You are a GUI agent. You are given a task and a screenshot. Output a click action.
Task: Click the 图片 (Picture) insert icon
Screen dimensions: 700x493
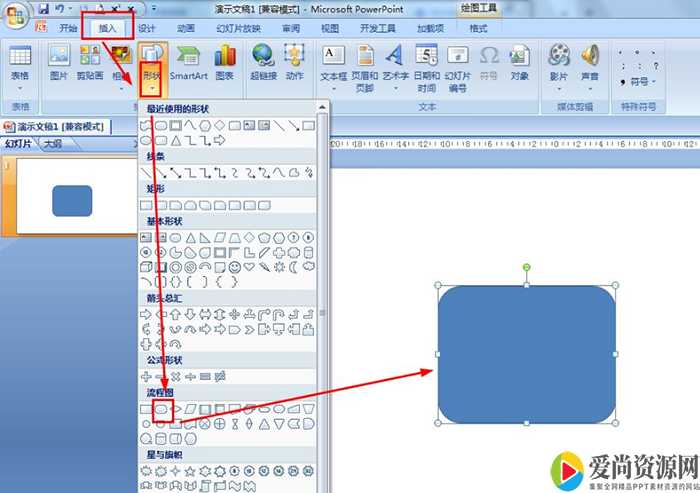(59, 62)
